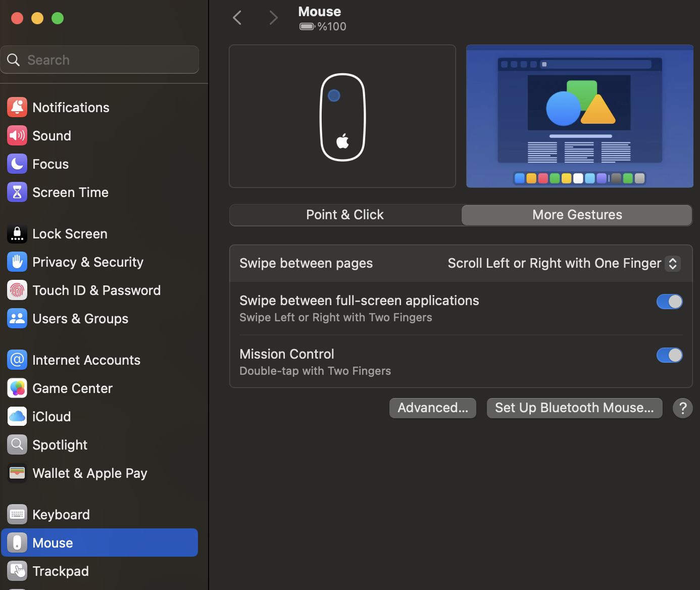Select the Keyboard icon
The width and height of the screenshot is (700, 590).
17,514
